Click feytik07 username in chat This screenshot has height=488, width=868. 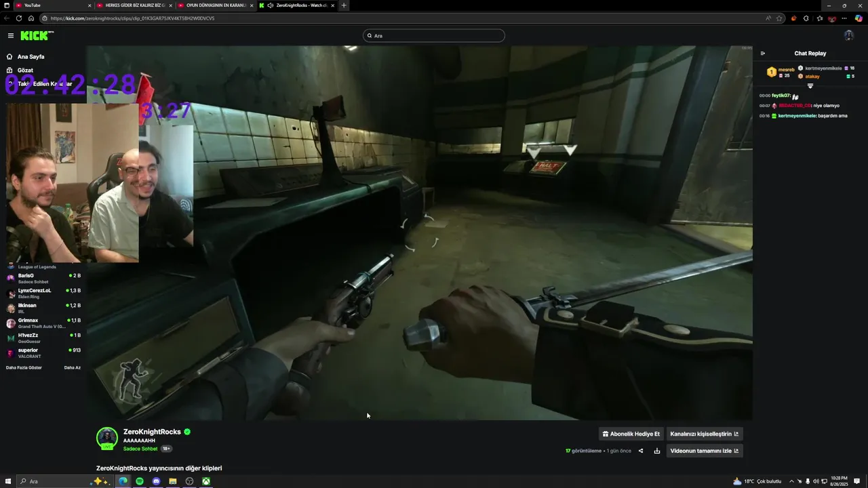[781, 96]
